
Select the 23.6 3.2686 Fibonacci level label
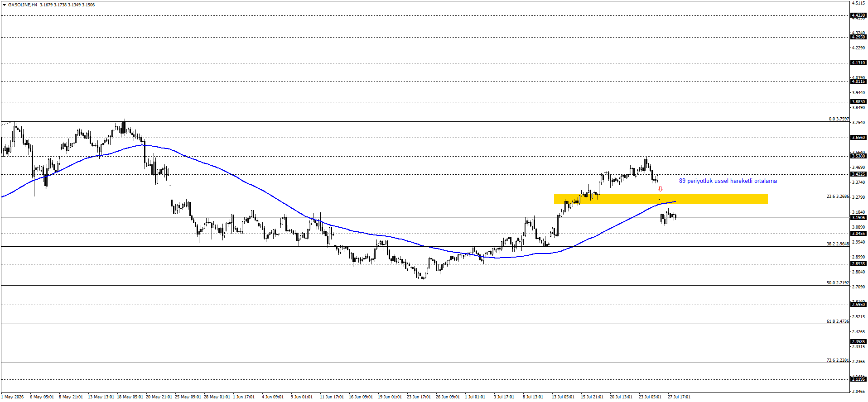[838, 196]
